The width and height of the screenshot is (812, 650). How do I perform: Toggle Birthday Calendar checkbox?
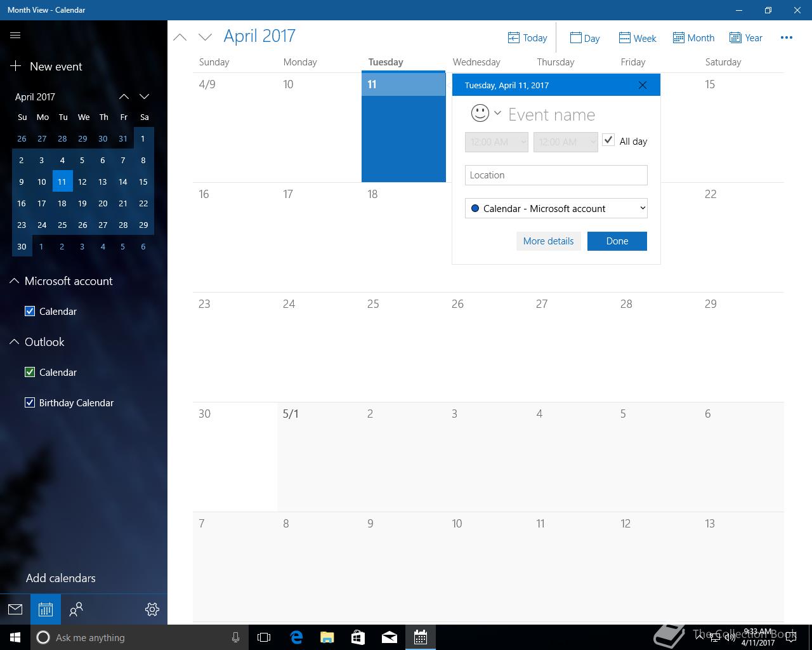tap(30, 402)
